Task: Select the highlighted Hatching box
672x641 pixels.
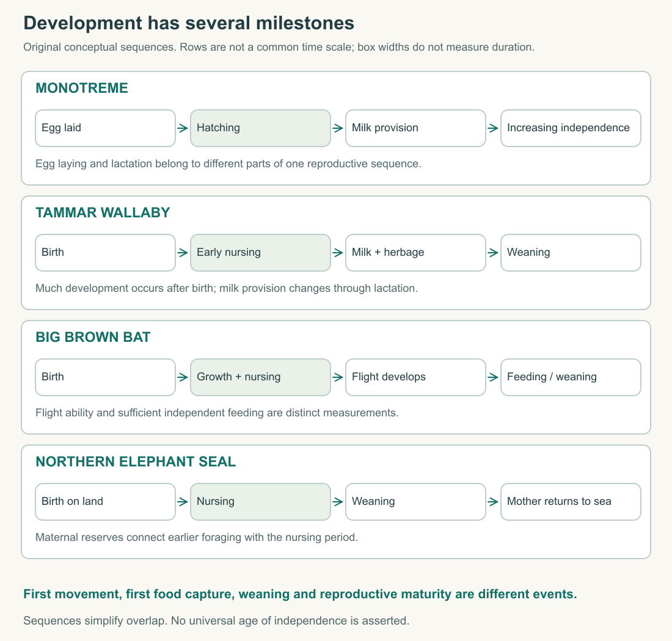Action: (x=261, y=128)
